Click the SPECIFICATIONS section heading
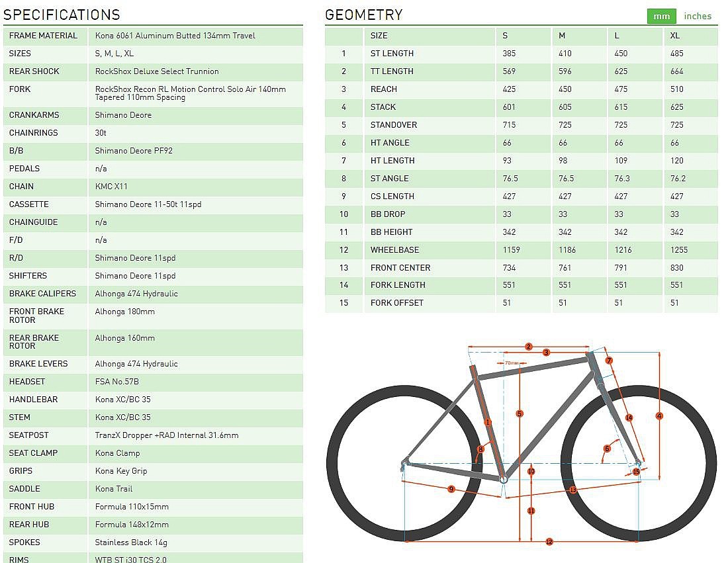 pyautogui.click(x=62, y=15)
